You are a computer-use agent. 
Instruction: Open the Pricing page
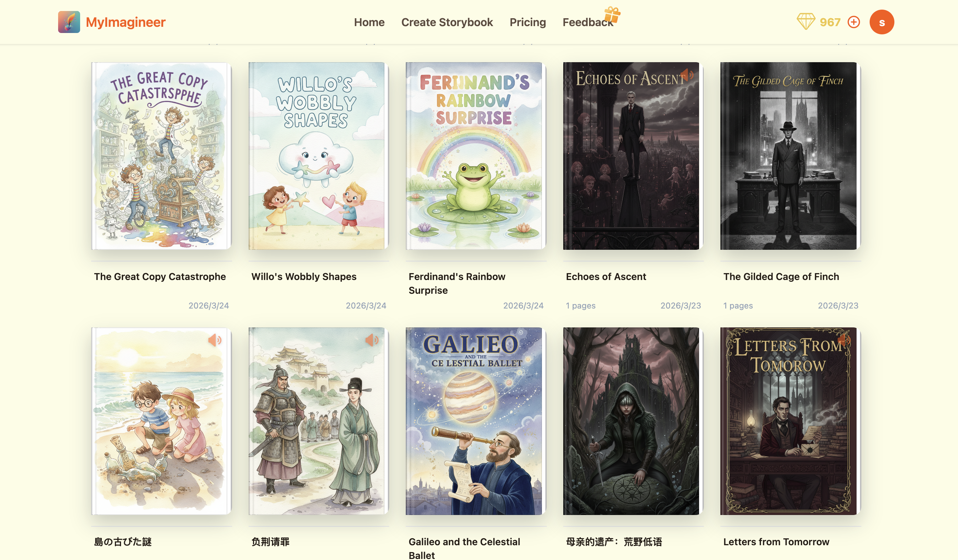[528, 22]
